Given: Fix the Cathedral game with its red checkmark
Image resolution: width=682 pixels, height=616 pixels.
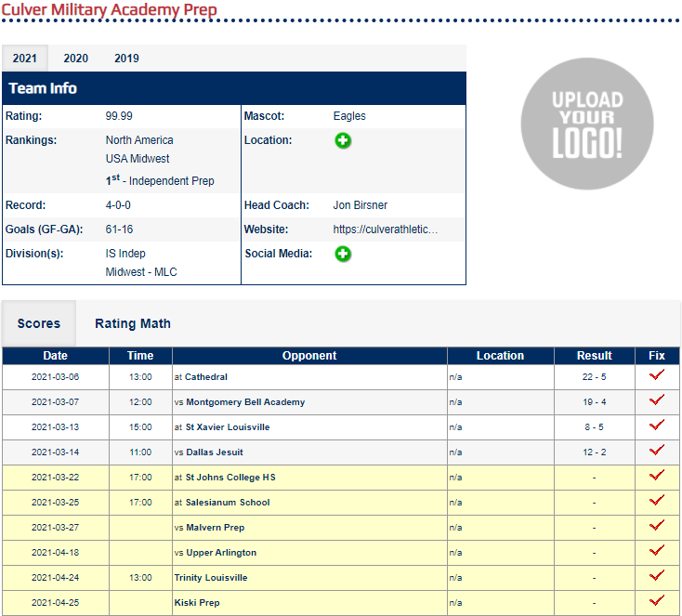Looking at the screenshot, I should tap(657, 374).
